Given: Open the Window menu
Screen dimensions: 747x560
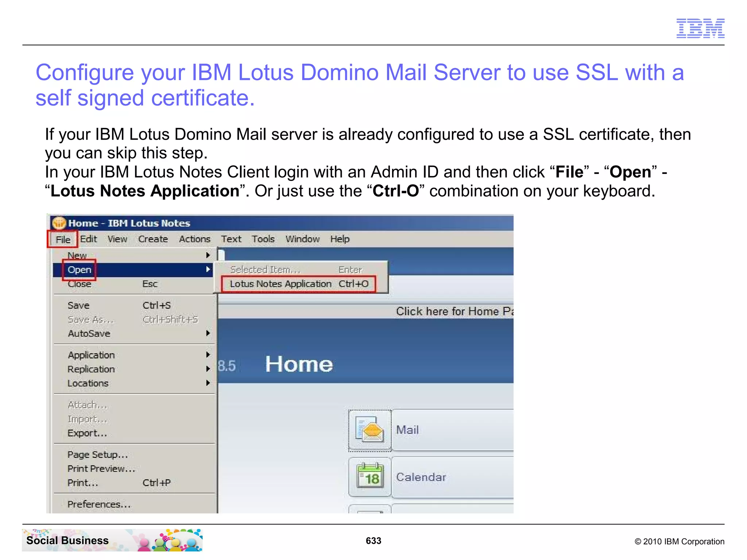Looking at the screenshot, I should [x=302, y=239].
